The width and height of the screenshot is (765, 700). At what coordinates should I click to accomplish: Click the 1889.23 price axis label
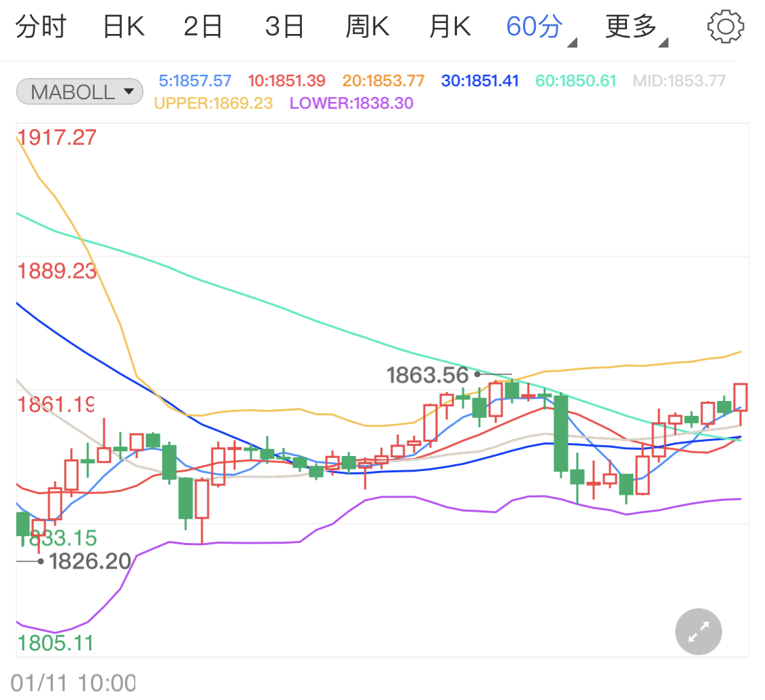57,271
